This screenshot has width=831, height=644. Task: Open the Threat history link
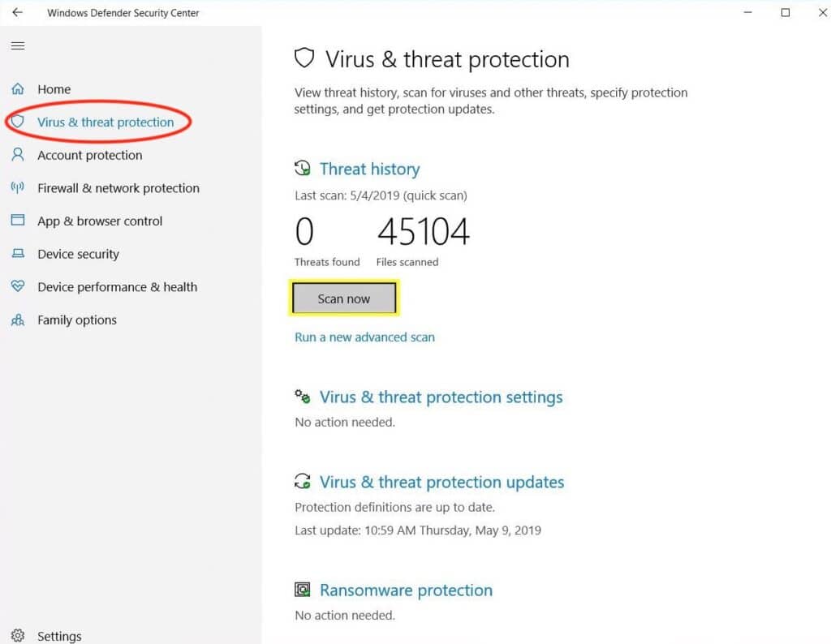(369, 169)
